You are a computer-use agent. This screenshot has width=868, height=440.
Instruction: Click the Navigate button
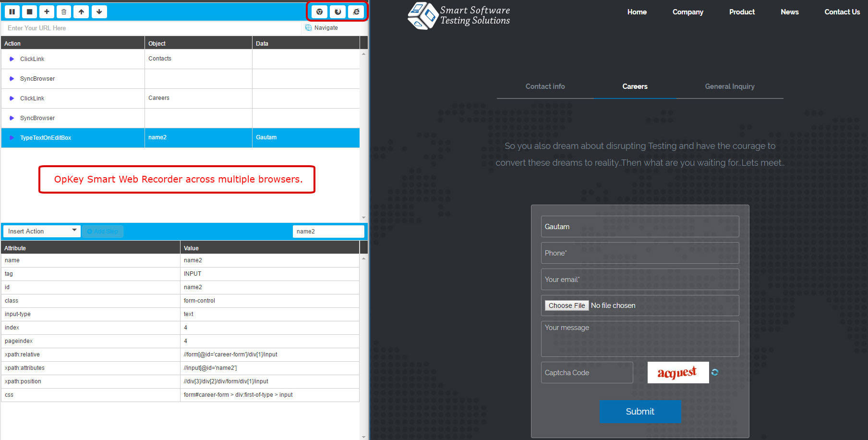(x=322, y=28)
